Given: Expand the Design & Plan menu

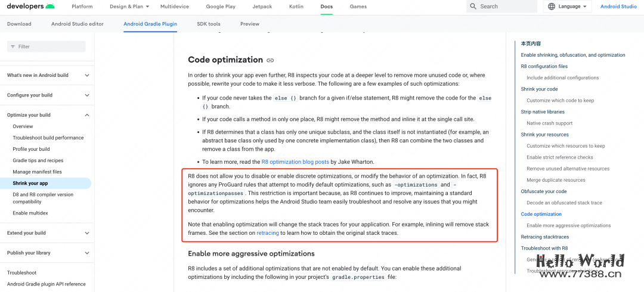Looking at the screenshot, I should 129,7.
